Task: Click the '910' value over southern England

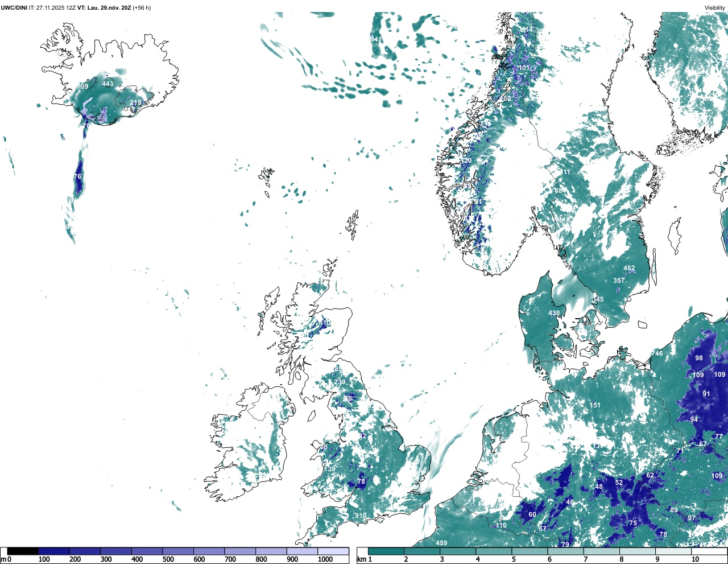Action: 361,516
